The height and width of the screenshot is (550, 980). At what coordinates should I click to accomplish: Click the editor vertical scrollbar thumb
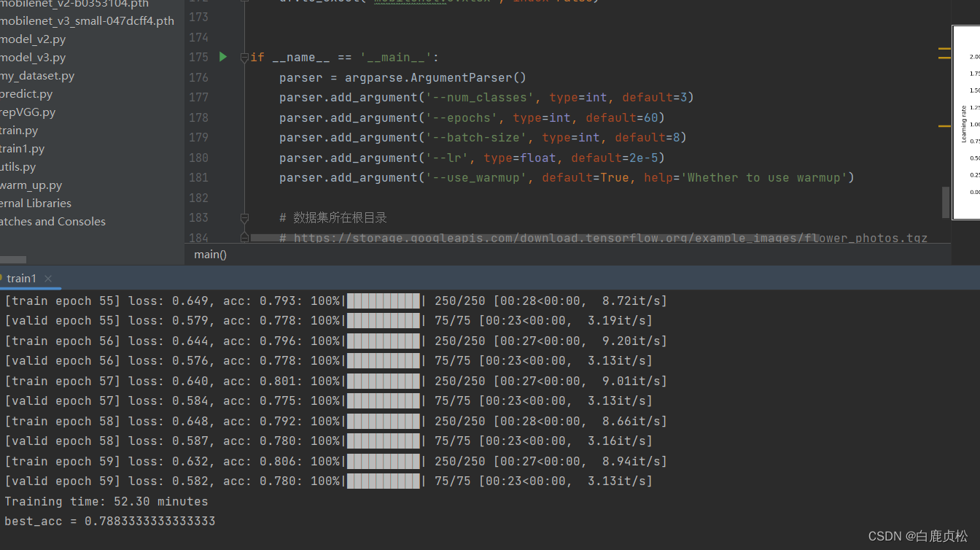tap(946, 202)
